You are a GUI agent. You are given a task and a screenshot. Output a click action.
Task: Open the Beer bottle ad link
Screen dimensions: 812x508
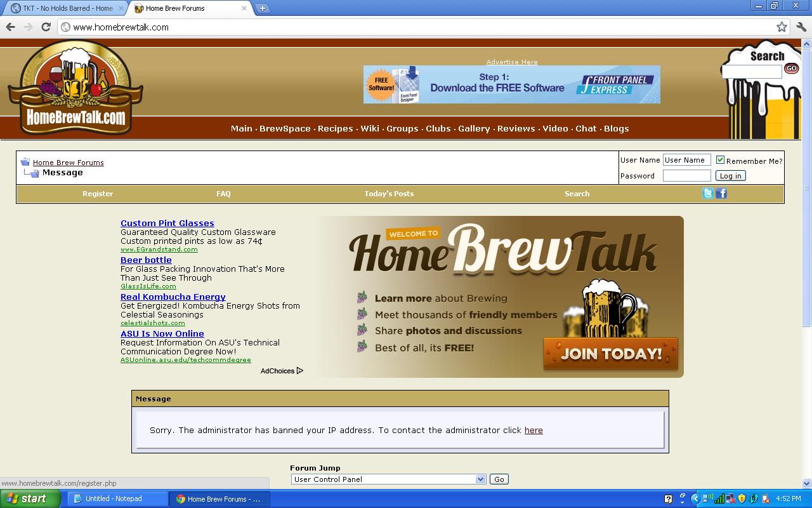[146, 260]
